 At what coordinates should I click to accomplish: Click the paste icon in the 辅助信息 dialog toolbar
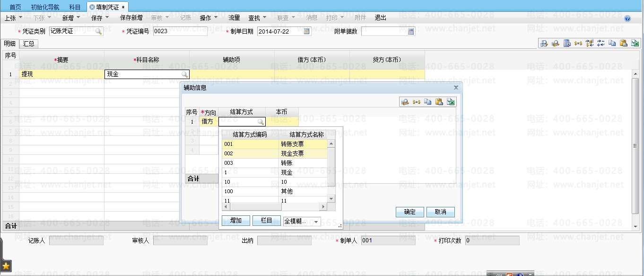pos(439,101)
